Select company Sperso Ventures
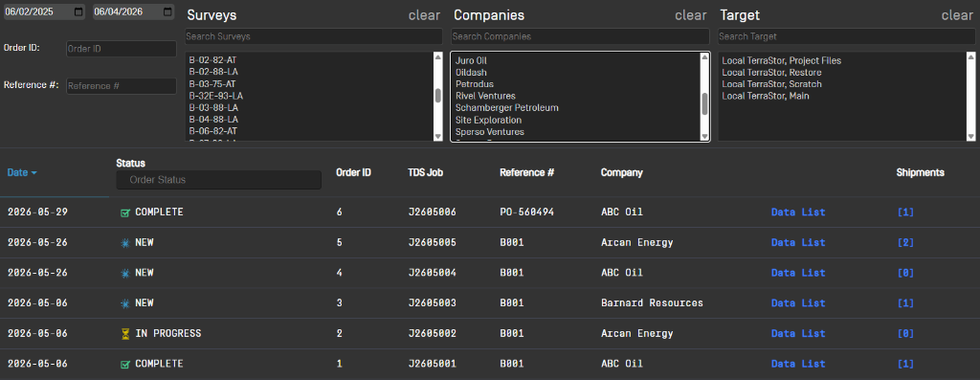 [x=489, y=132]
